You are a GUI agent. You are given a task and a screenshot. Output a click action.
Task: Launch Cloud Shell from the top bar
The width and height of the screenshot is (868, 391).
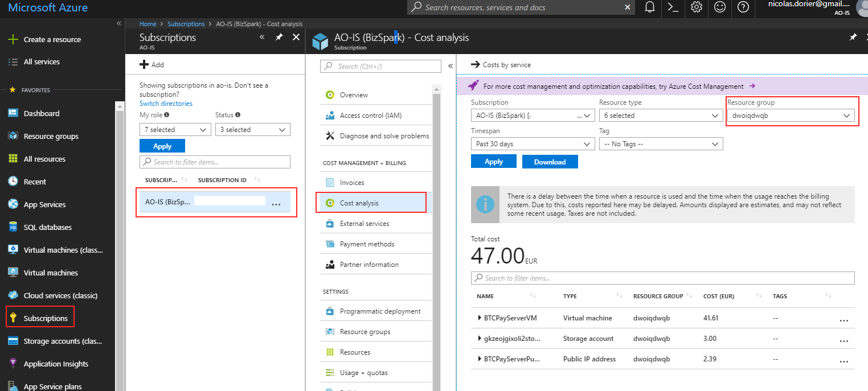tap(673, 8)
